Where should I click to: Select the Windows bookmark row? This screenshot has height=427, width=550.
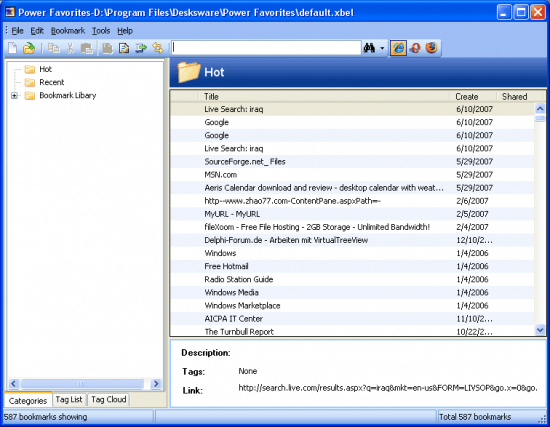pyautogui.click(x=353, y=253)
